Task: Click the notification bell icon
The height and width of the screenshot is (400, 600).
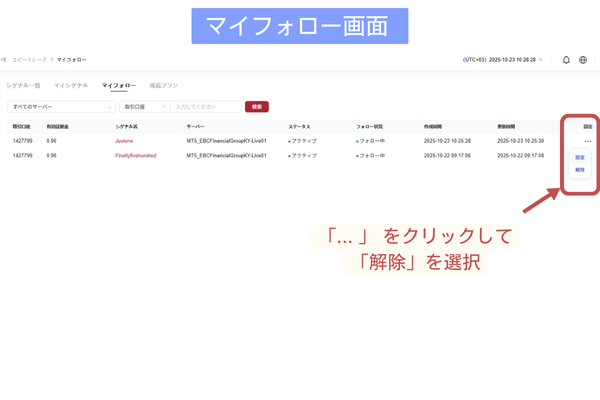Action: (x=566, y=60)
